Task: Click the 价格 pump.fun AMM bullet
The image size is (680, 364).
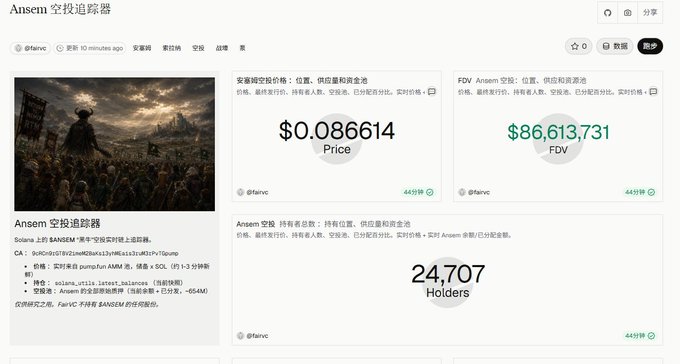Action: click(117, 270)
